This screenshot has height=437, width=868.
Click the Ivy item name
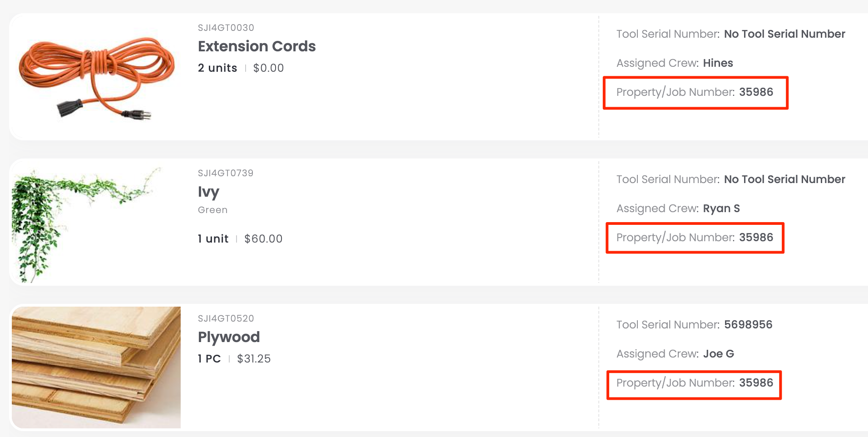pyautogui.click(x=208, y=192)
